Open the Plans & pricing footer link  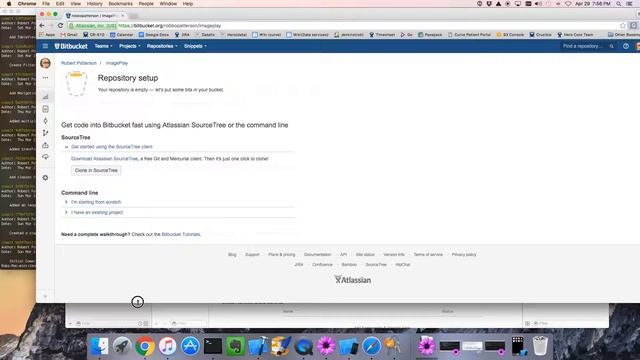tap(282, 254)
